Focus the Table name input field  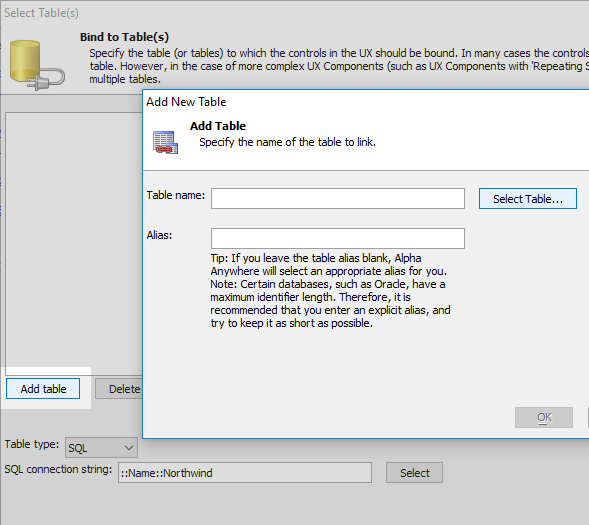tap(338, 198)
